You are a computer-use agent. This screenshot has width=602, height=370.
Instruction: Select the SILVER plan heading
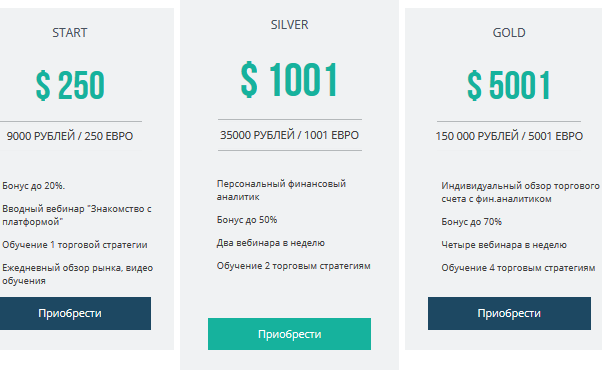289,25
